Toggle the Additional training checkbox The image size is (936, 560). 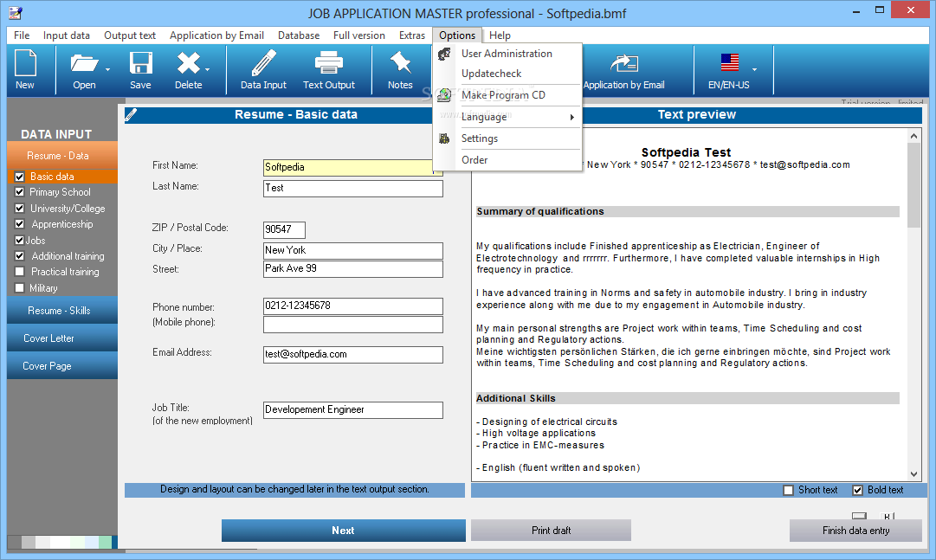pos(20,256)
